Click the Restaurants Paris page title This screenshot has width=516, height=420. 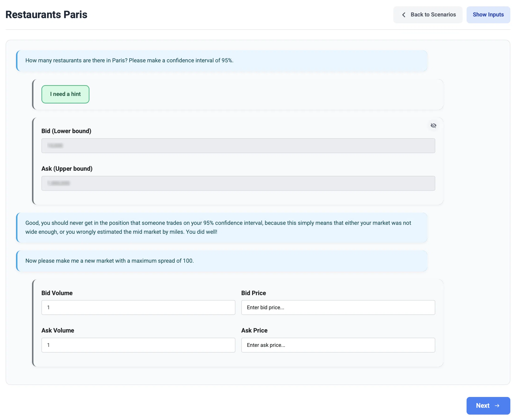coord(46,15)
